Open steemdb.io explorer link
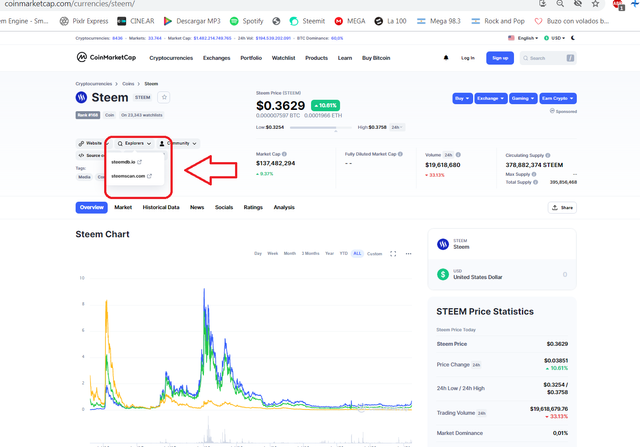 click(126, 162)
